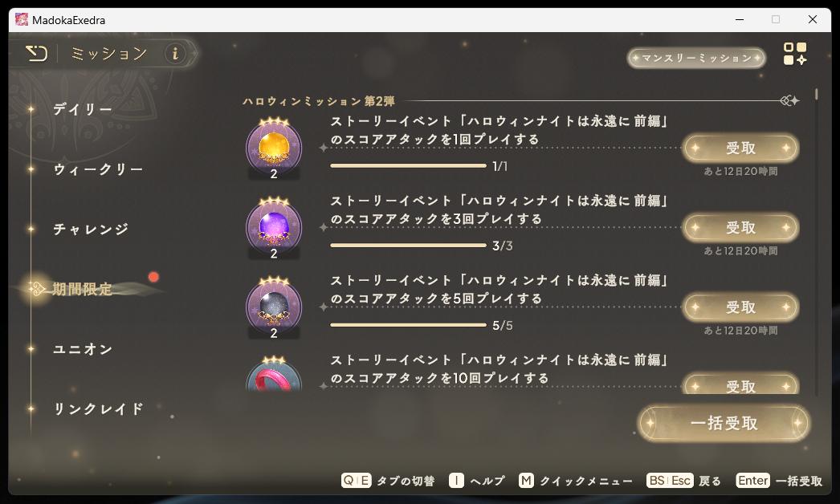This screenshot has width=840, height=504.
Task: Open the mission info (i) icon
Action: [x=174, y=54]
